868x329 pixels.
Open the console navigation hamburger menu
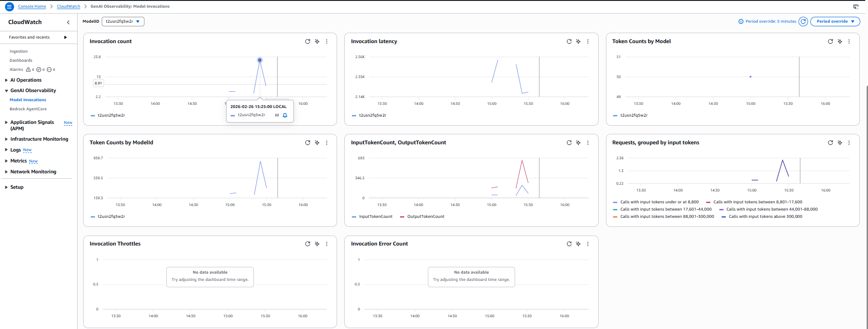9,7
